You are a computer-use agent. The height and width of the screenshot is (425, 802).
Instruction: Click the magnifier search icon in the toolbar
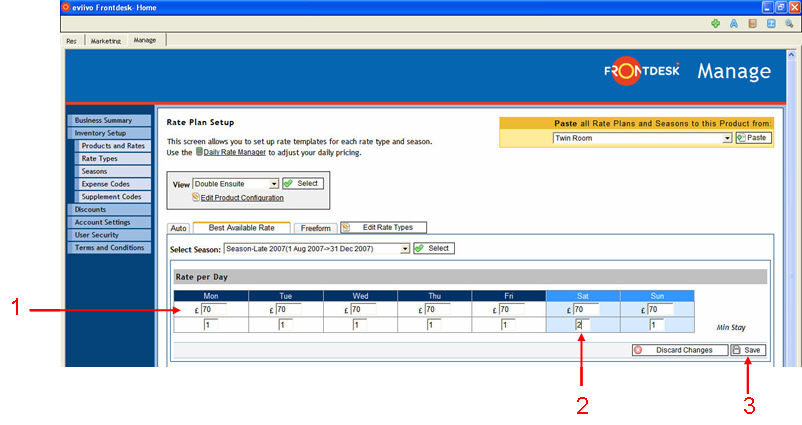tap(789, 23)
